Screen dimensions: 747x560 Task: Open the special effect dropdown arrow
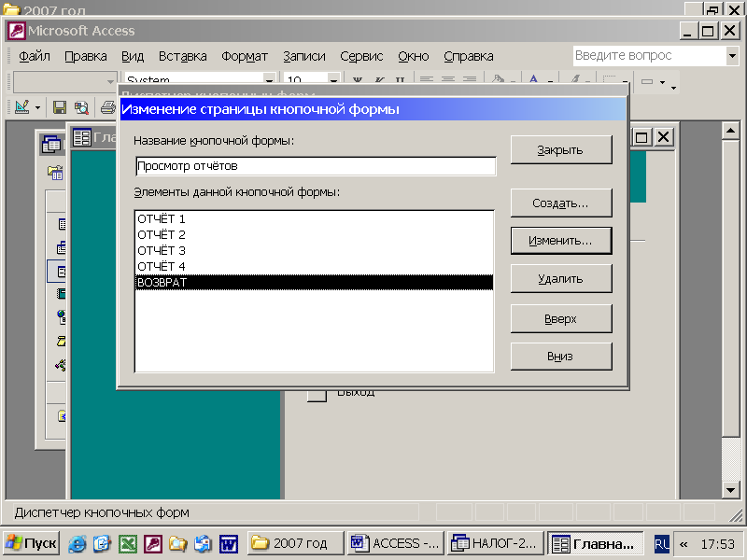(x=662, y=82)
